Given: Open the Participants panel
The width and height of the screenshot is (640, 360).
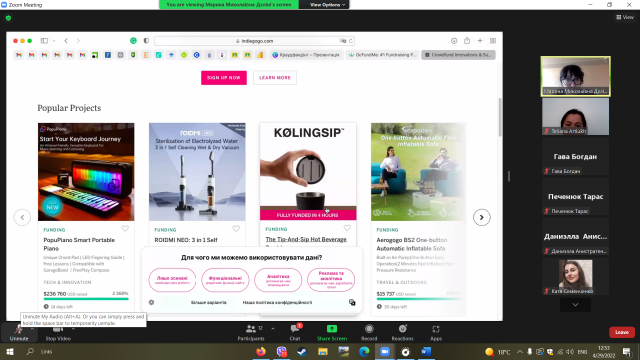Looking at the screenshot, I should 251,333.
